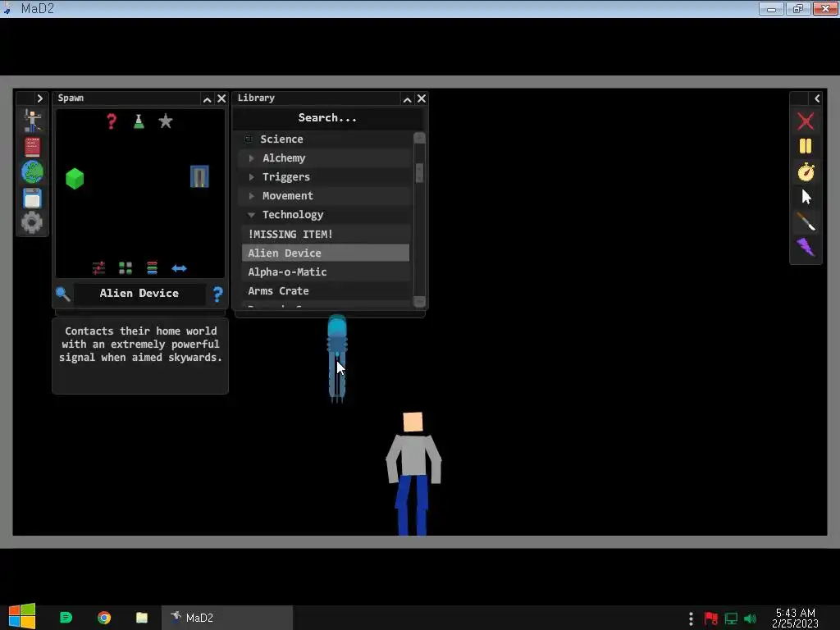Select Alien Device in the Library list
The width and height of the screenshot is (840, 630).
(x=326, y=253)
